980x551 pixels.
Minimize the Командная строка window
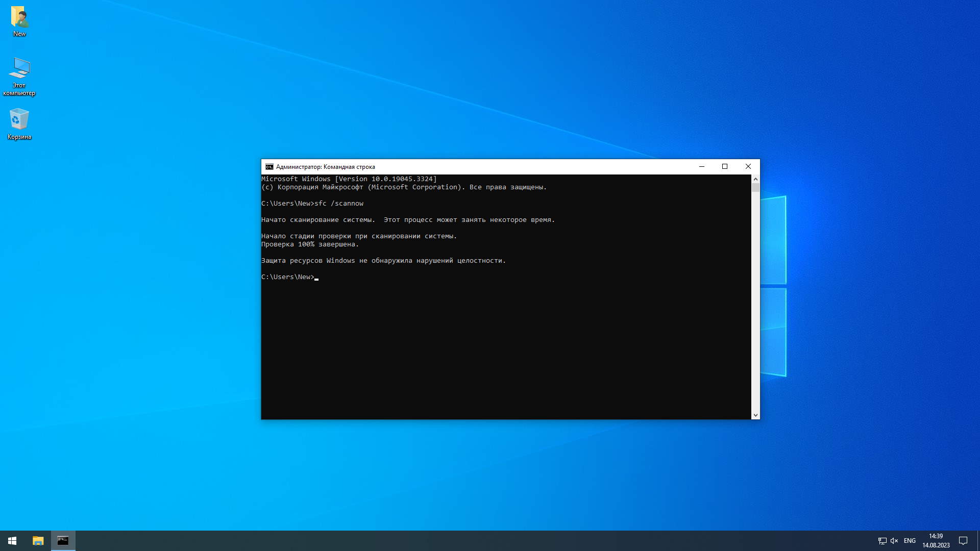coord(702,167)
